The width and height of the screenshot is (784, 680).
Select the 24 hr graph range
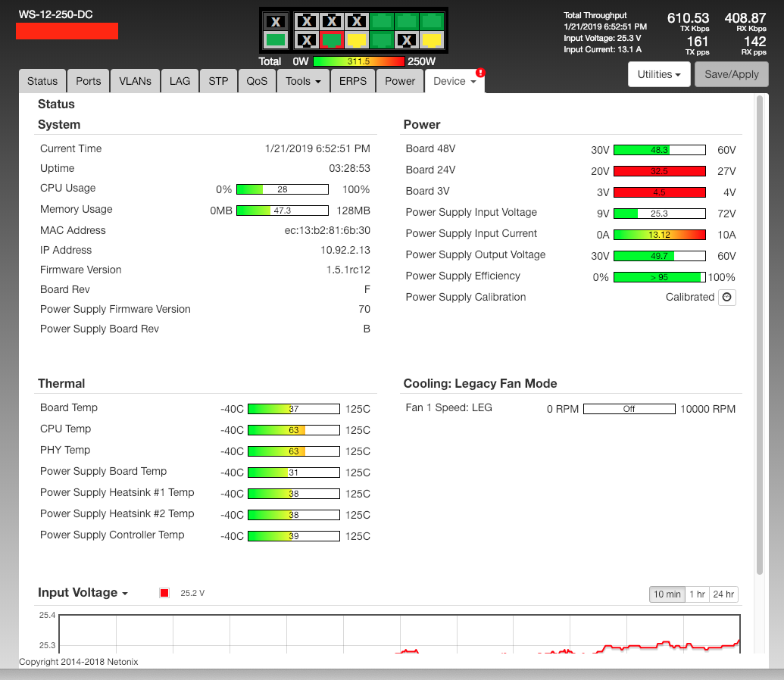point(723,594)
